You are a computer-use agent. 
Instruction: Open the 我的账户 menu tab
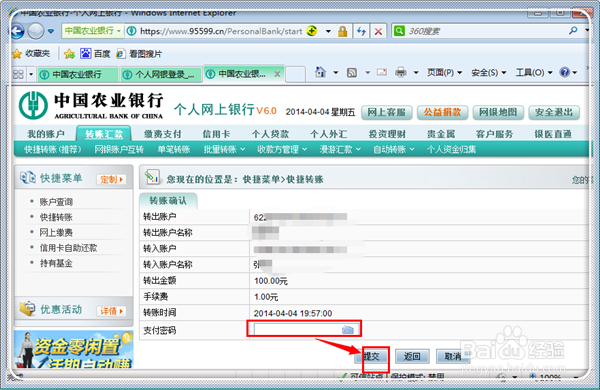pyautogui.click(x=46, y=134)
